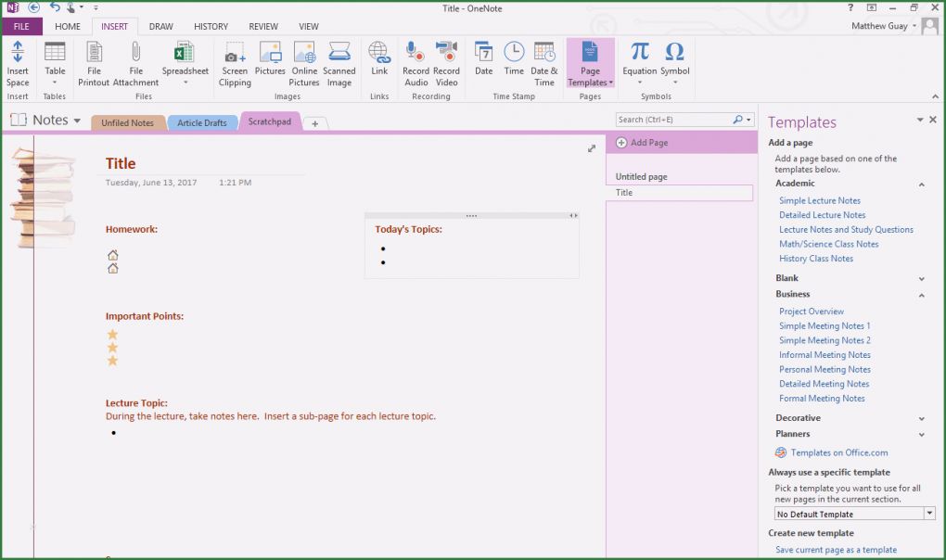Click Save current page as a template
The width and height of the screenshot is (946, 560).
coord(836,550)
